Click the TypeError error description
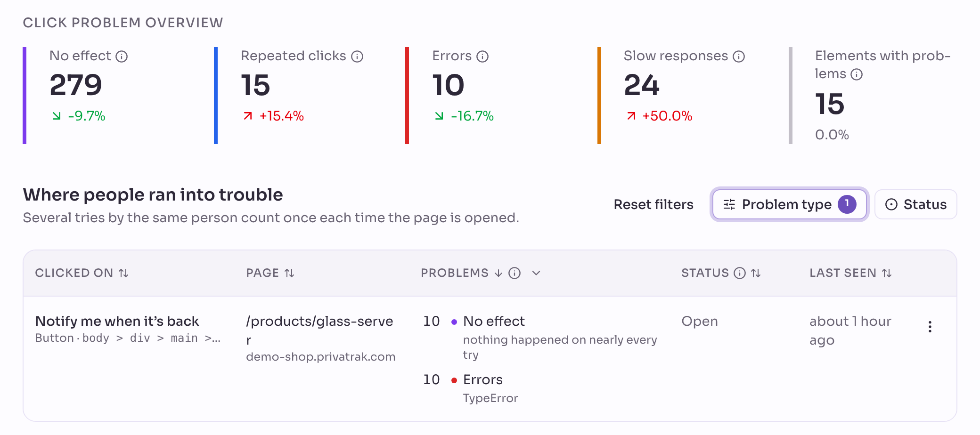This screenshot has width=980, height=435. coord(490,398)
